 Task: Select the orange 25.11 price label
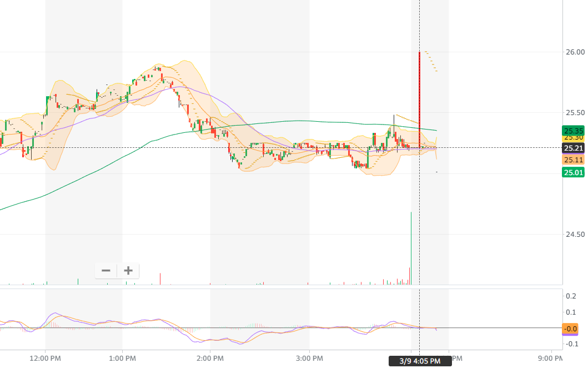click(574, 160)
